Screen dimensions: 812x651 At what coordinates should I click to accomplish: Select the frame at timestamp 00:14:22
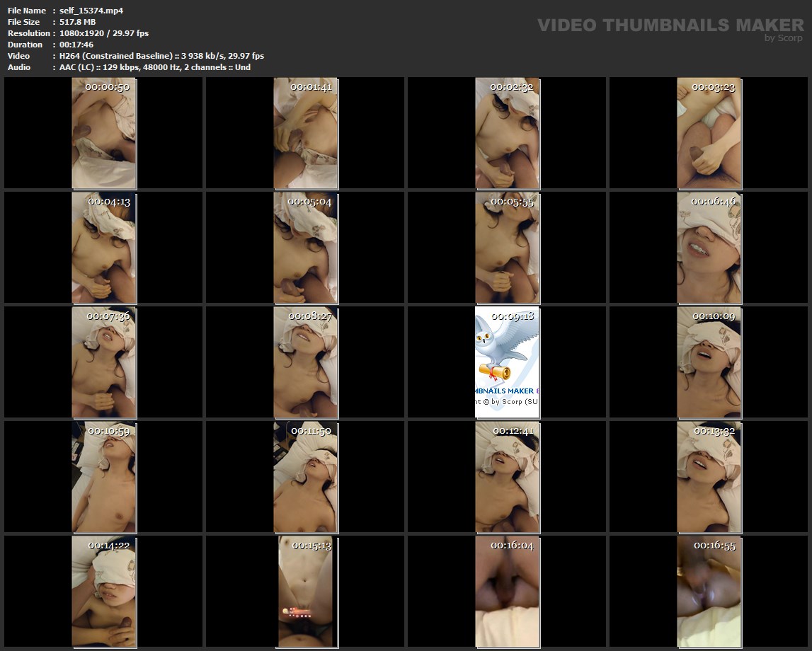click(104, 592)
